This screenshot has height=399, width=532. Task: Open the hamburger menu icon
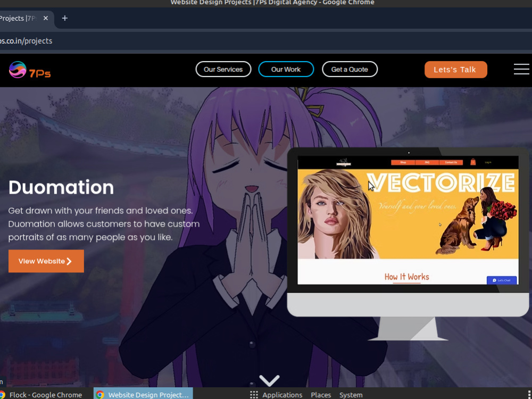coord(521,69)
